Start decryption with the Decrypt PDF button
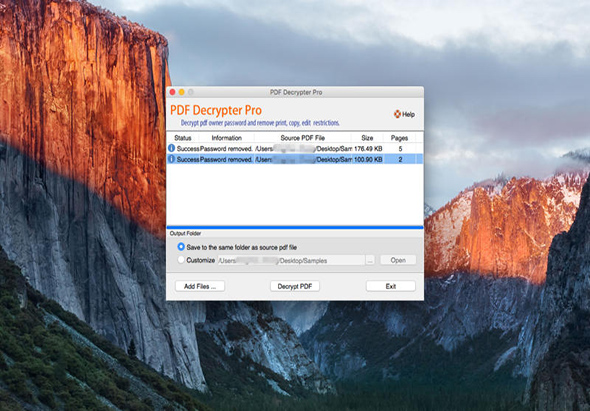The height and width of the screenshot is (411, 590). click(x=295, y=286)
